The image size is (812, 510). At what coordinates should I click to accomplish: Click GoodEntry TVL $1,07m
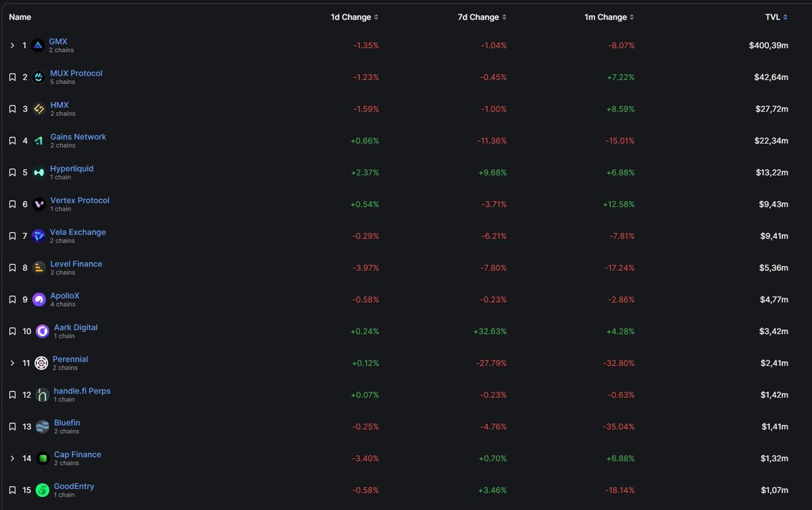pos(773,490)
